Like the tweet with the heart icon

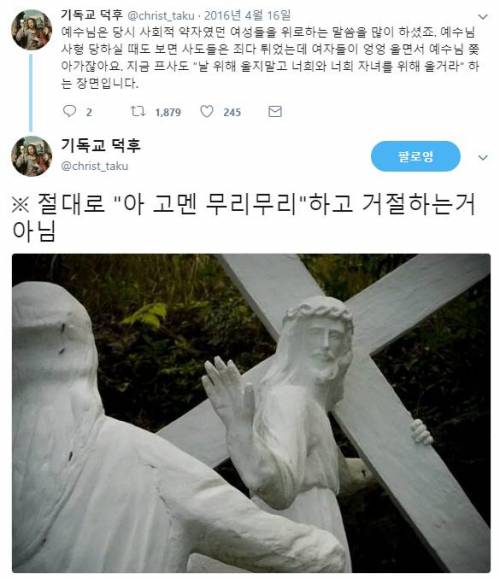[x=207, y=111]
